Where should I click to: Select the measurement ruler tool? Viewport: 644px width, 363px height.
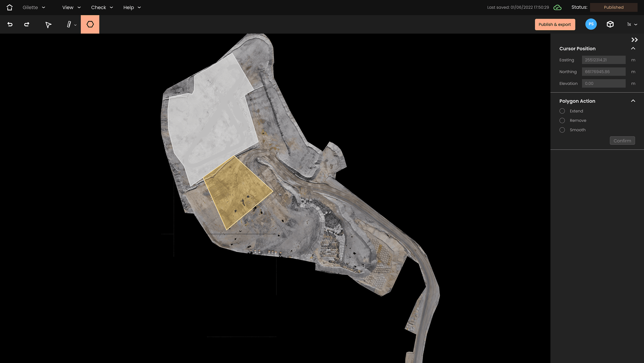tap(68, 24)
